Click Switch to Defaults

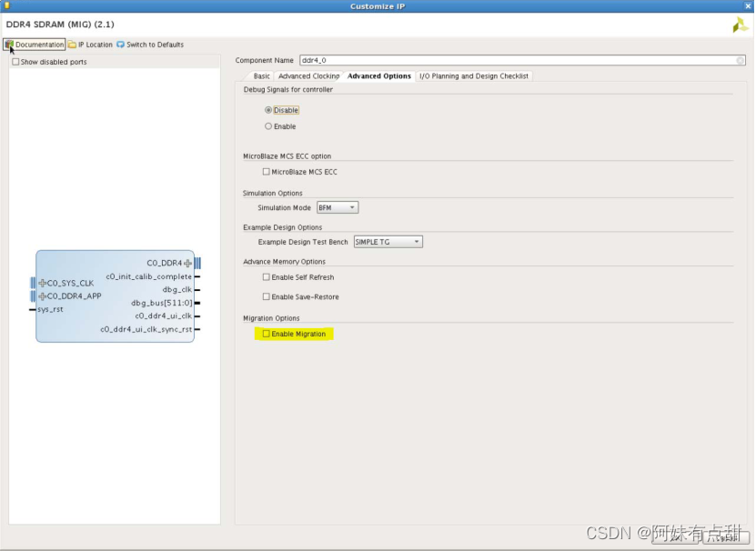pos(150,45)
